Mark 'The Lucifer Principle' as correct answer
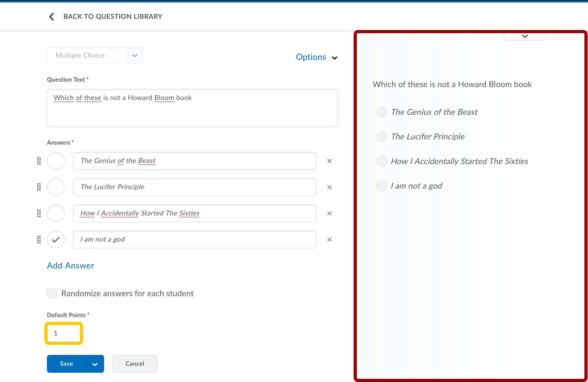This screenshot has height=382, width=588. tap(56, 187)
